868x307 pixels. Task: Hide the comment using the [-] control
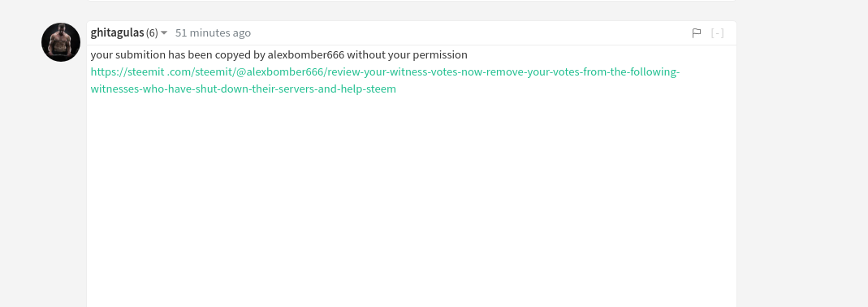click(x=718, y=33)
